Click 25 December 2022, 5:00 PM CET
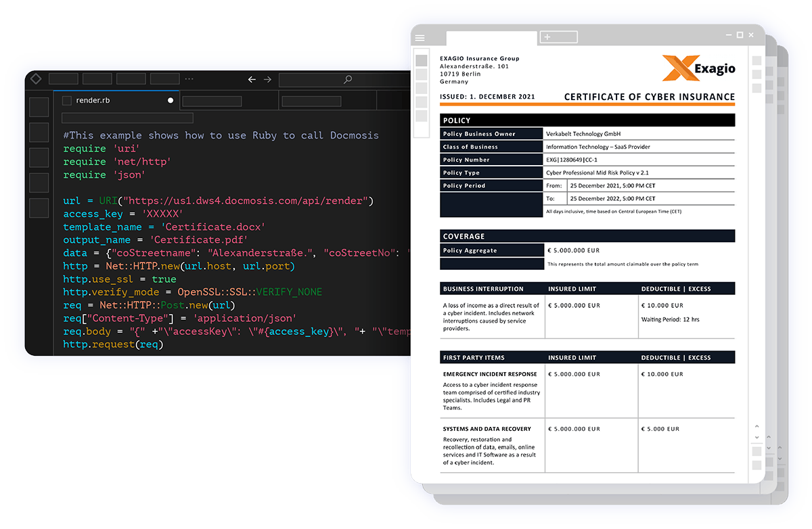The image size is (812, 529). click(x=612, y=199)
